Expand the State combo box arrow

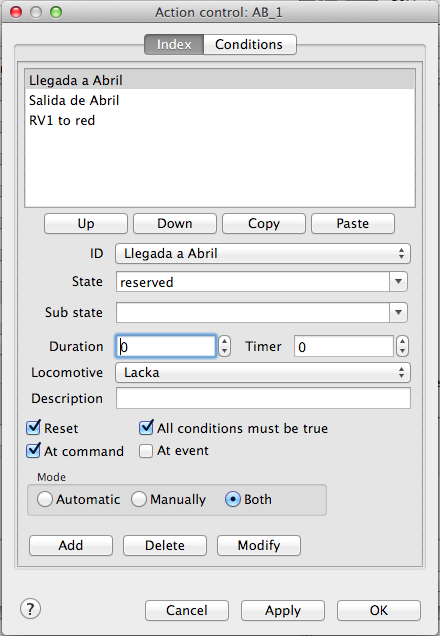point(398,281)
